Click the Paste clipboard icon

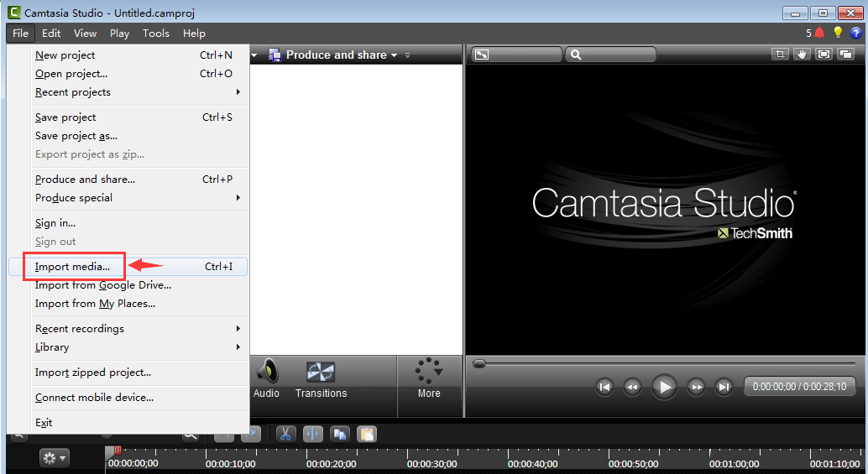pyautogui.click(x=367, y=435)
